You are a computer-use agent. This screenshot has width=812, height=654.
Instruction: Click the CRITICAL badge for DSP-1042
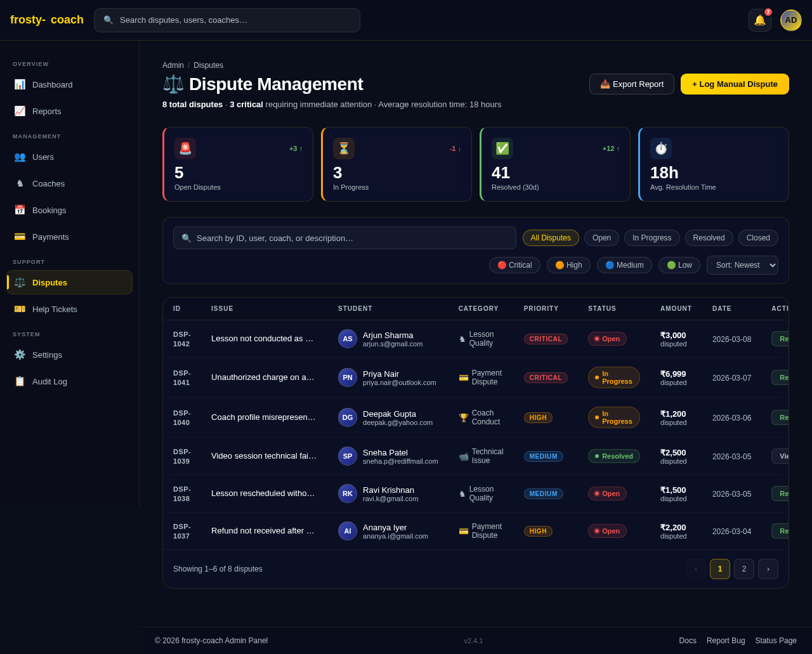coord(546,339)
